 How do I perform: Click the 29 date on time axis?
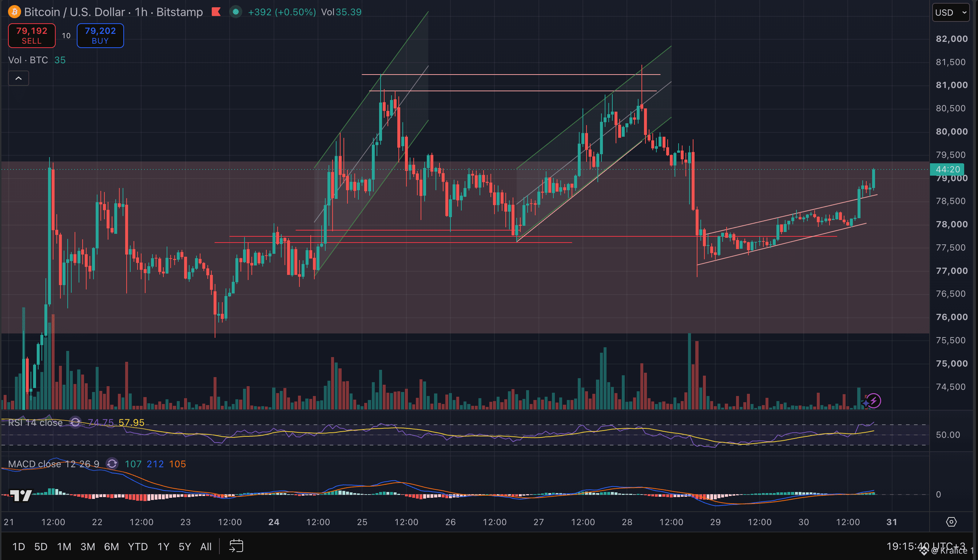pyautogui.click(x=715, y=522)
